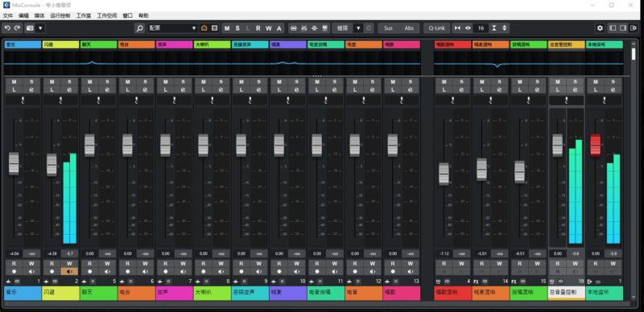Toggle the global M mute button in toolbar
Viewport: 644px width, 312px height.
point(227,28)
